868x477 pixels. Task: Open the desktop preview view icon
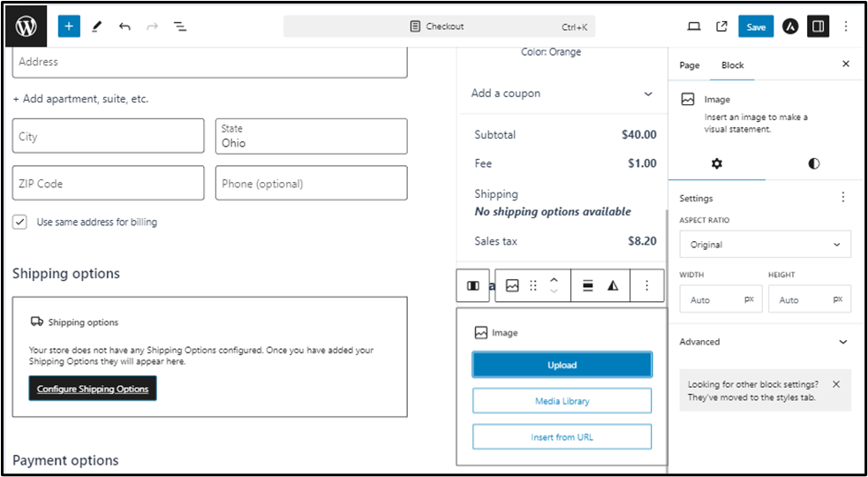click(694, 26)
